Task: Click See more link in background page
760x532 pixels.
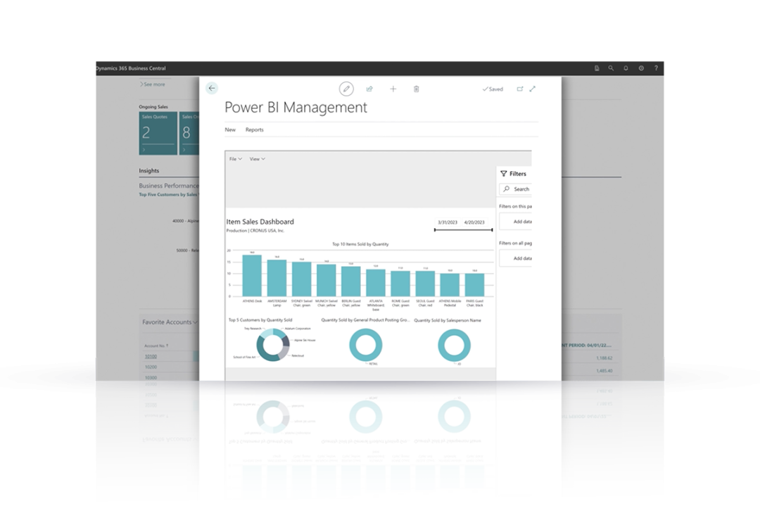Action: pyautogui.click(x=153, y=84)
